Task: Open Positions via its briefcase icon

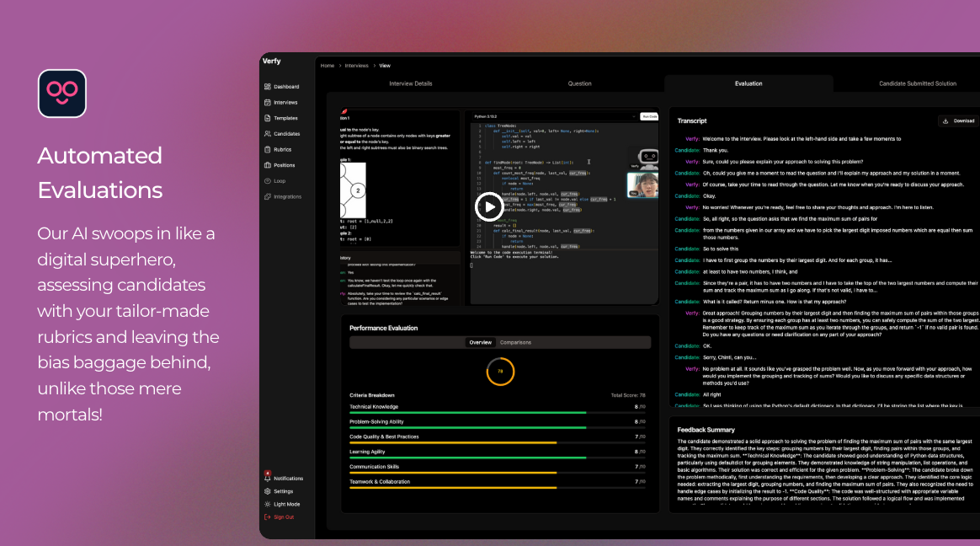Action: point(268,165)
